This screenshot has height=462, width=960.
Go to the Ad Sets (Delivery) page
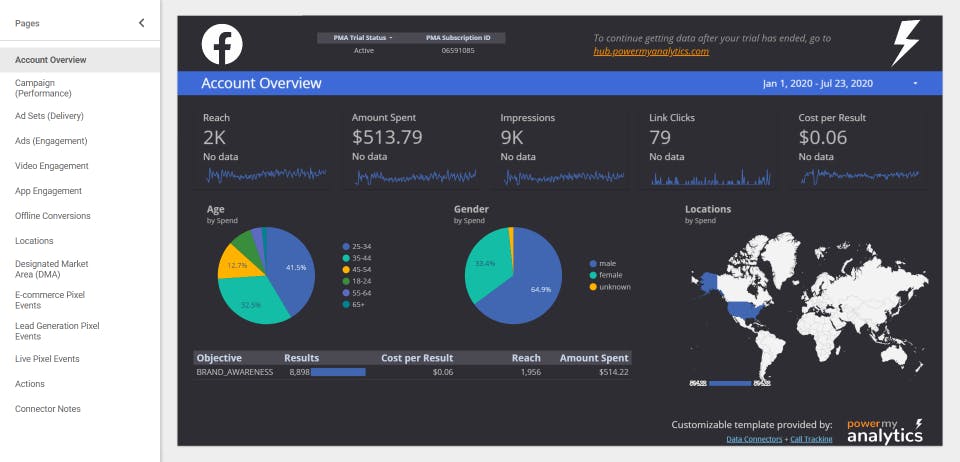click(x=50, y=116)
